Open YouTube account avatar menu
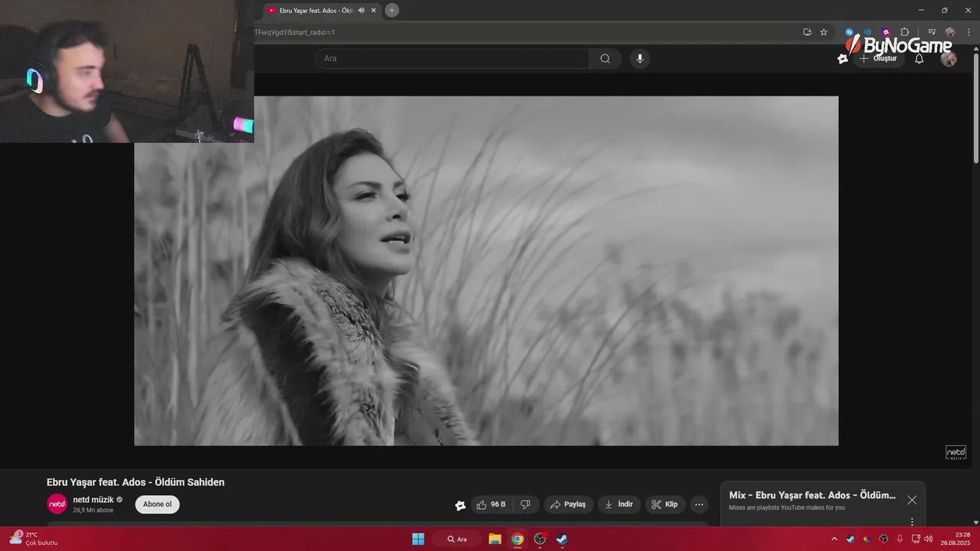 (949, 59)
